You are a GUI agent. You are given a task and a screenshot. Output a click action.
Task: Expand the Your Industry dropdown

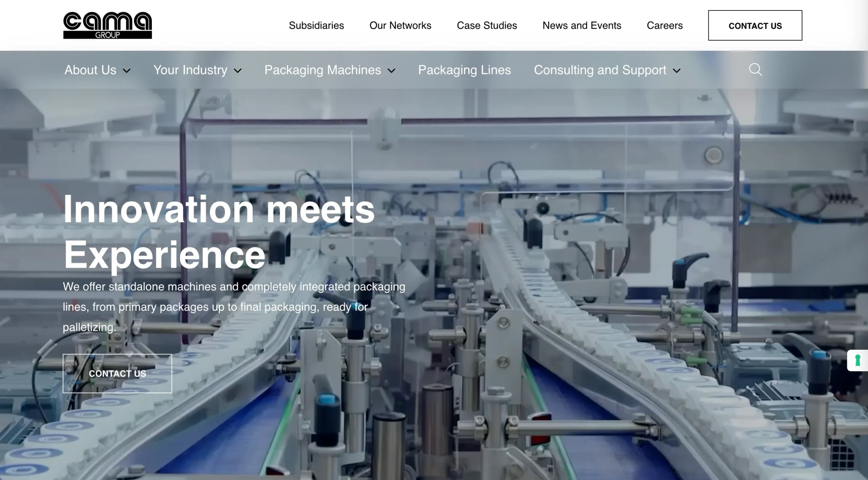coord(190,70)
